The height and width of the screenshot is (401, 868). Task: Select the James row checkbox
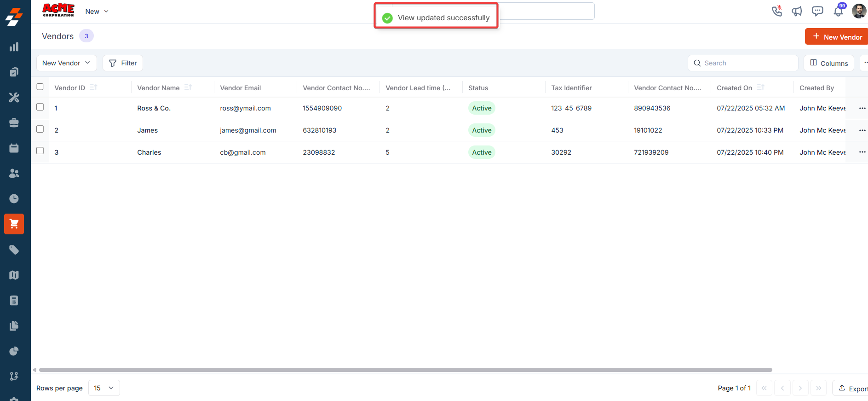tap(40, 129)
